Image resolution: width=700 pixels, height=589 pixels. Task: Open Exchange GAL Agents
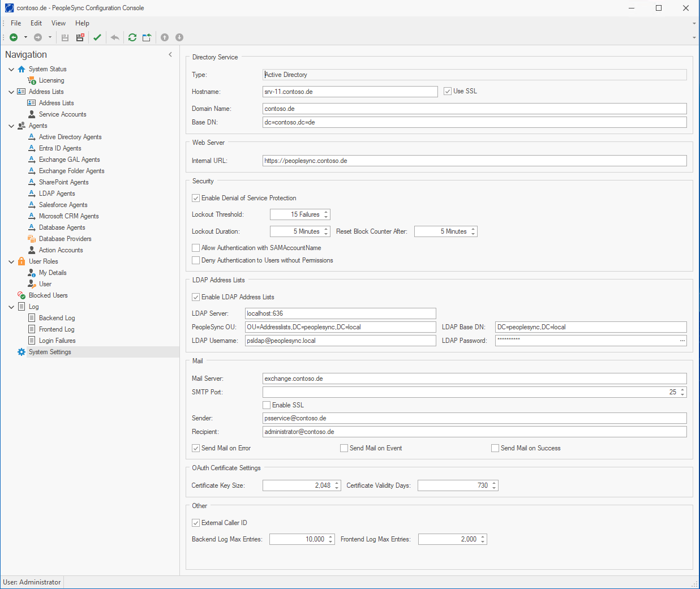69,160
